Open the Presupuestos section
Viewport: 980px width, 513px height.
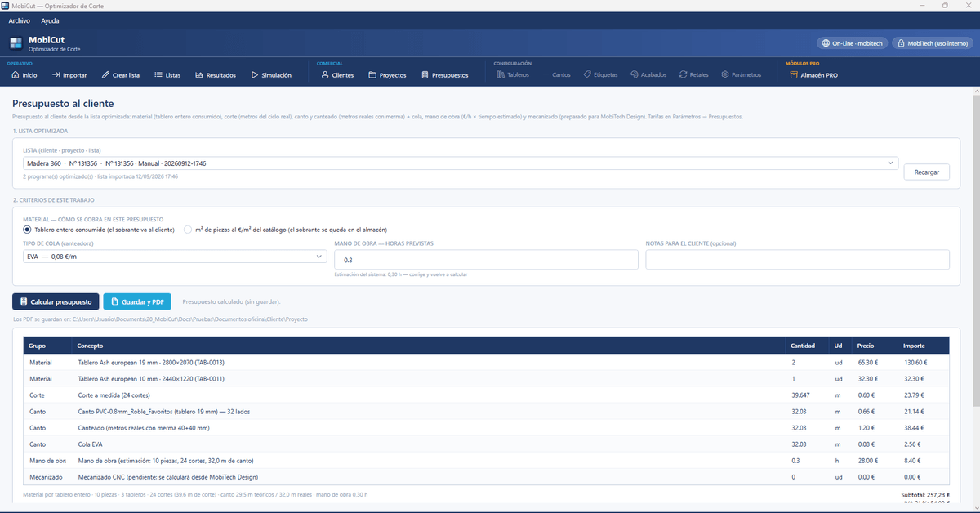445,74
